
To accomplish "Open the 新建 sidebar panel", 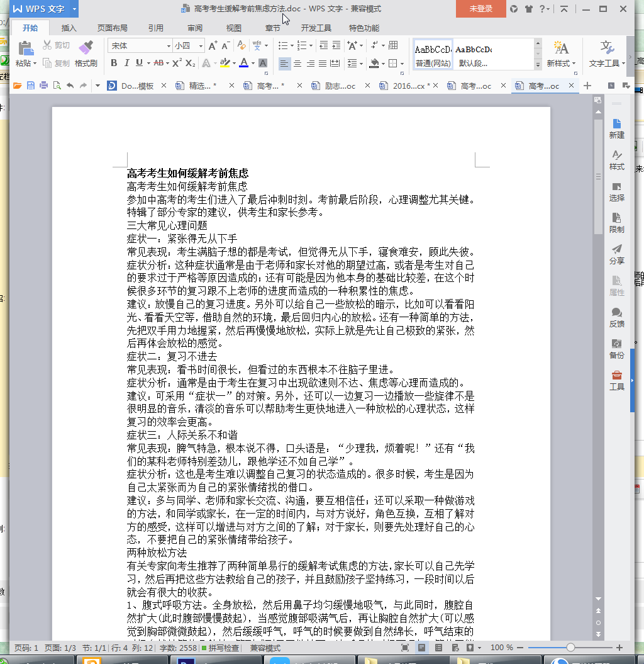I will [616, 129].
